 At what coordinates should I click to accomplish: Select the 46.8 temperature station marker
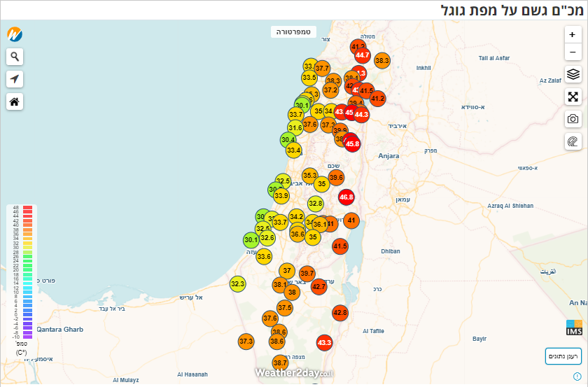point(346,197)
